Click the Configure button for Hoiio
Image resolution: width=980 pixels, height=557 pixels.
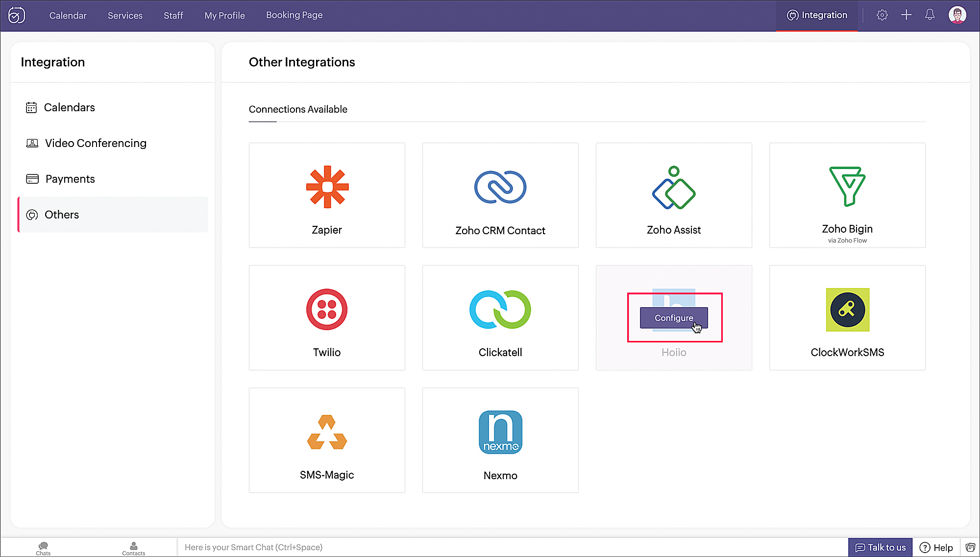click(x=674, y=318)
